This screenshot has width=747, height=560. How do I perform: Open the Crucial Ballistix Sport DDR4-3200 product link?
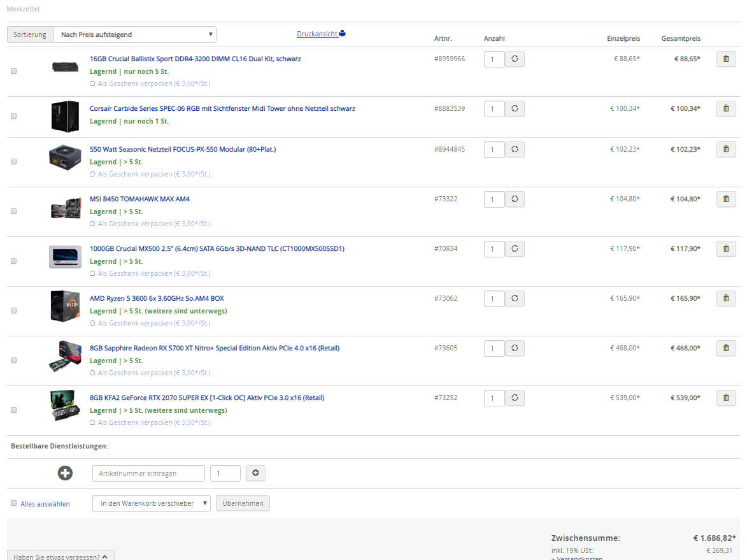pos(196,59)
